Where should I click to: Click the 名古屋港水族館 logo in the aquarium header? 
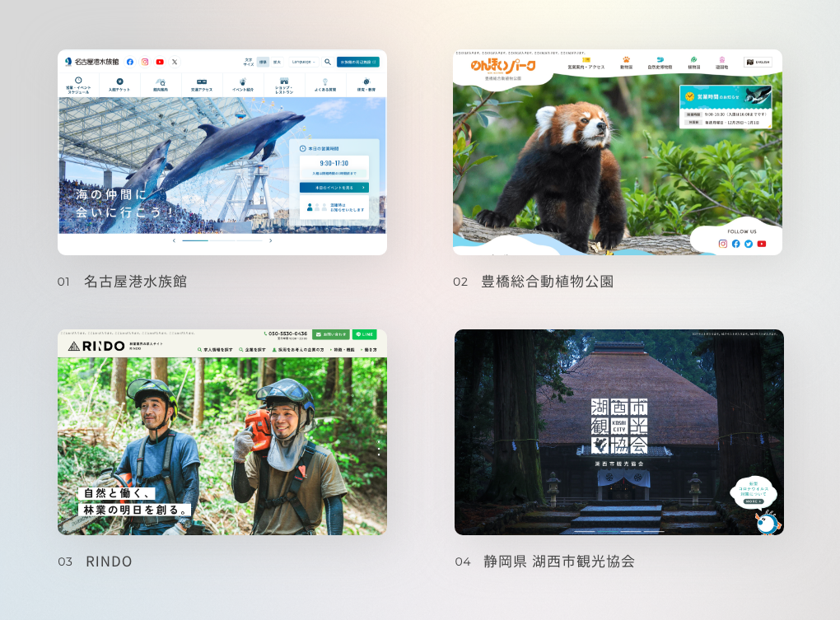(91, 62)
